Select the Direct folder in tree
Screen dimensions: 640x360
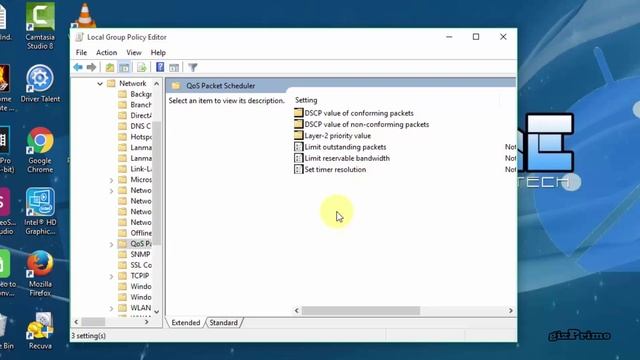(x=135, y=116)
